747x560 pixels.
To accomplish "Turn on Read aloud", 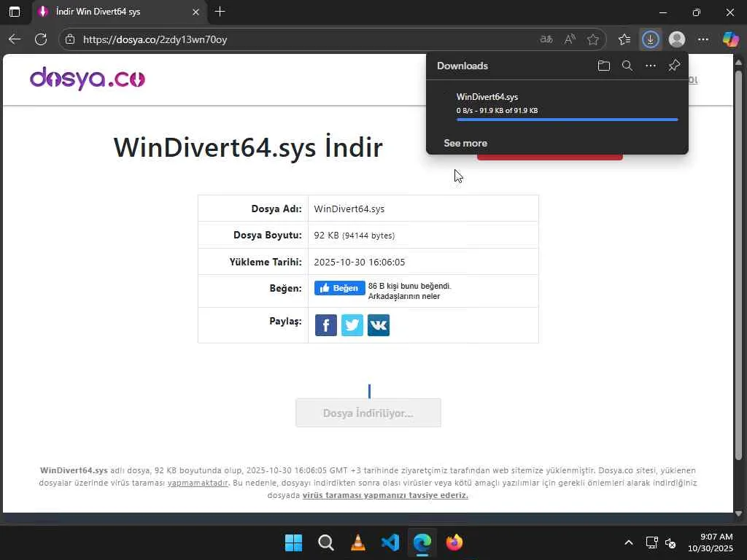I will 570,39.
